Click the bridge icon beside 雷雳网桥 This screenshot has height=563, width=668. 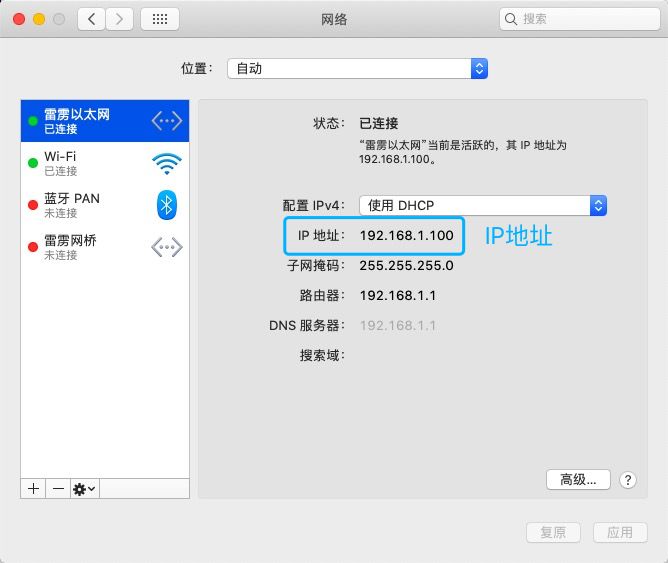167,247
